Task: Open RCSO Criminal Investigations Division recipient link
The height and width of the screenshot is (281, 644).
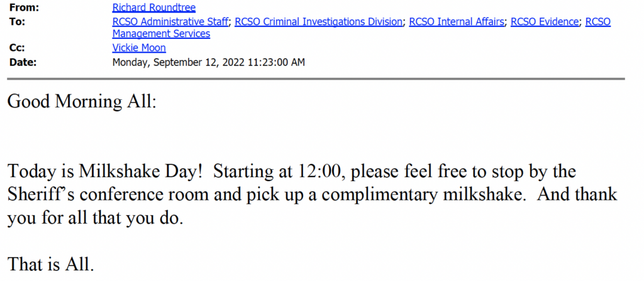Action: [319, 21]
